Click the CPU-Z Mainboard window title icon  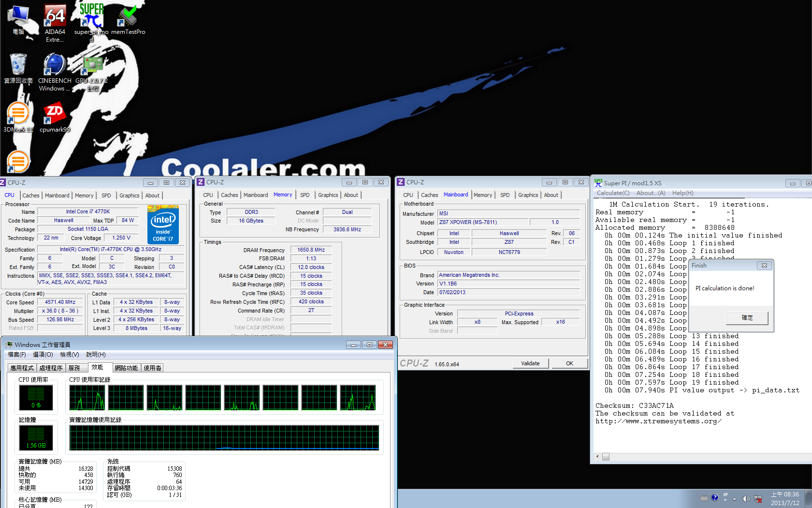point(401,182)
